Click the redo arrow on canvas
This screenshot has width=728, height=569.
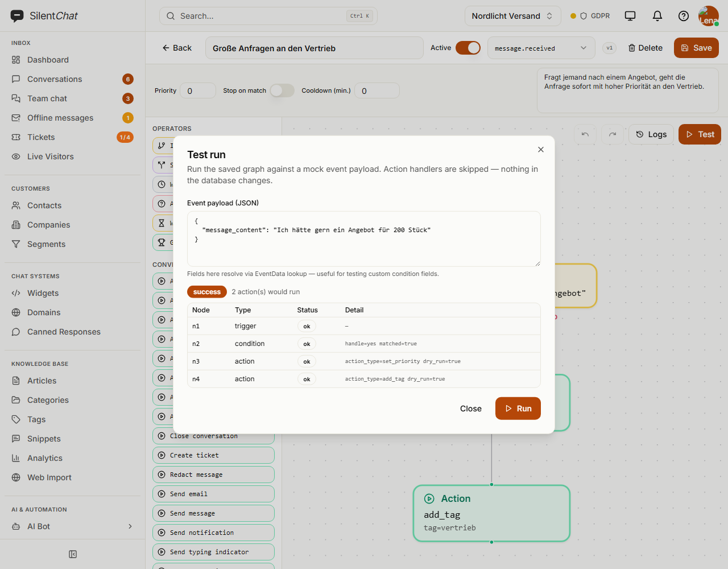pyautogui.click(x=613, y=134)
